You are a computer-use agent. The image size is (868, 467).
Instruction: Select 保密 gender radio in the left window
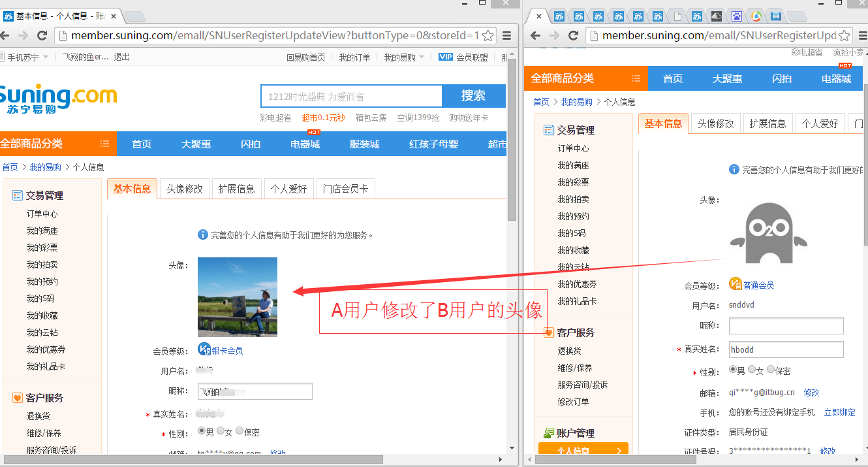click(239, 431)
